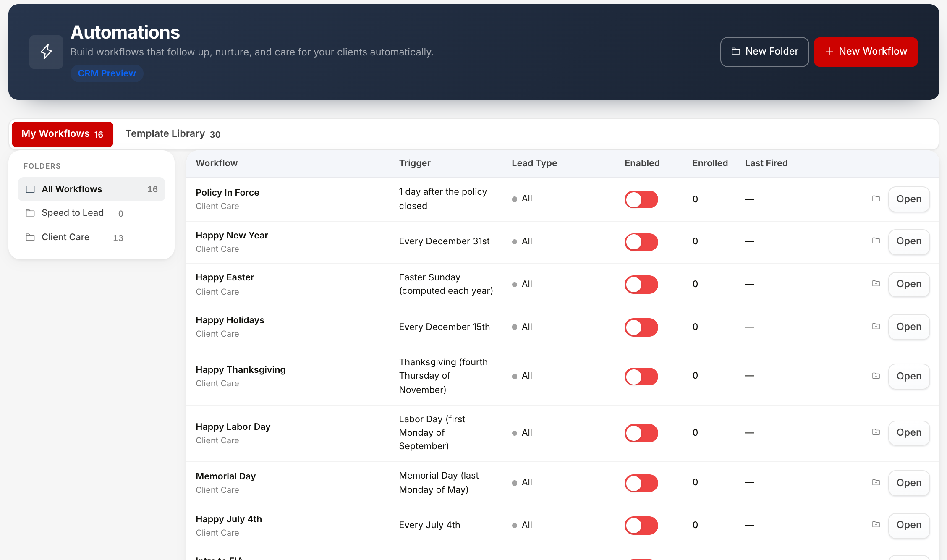
Task: Switch to My Workflows tab
Action: tap(63, 134)
